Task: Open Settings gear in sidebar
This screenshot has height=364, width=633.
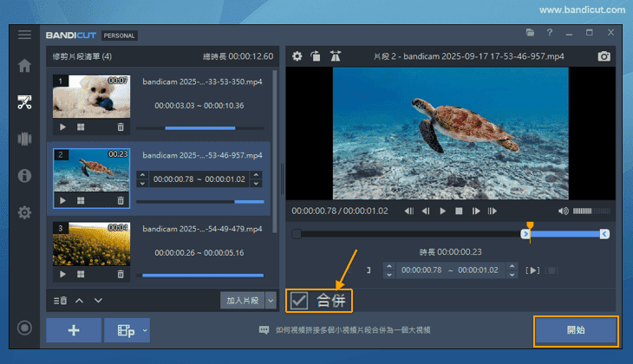Action: point(24,212)
